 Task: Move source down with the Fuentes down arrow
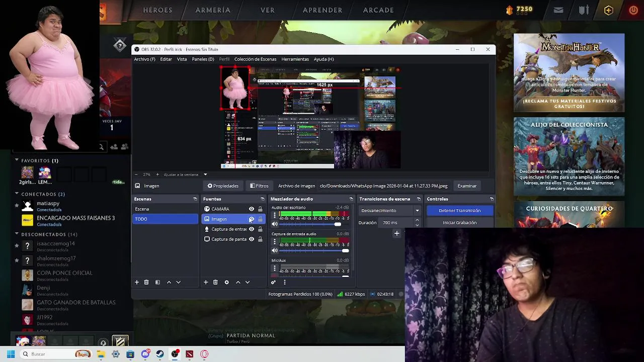coord(247,283)
